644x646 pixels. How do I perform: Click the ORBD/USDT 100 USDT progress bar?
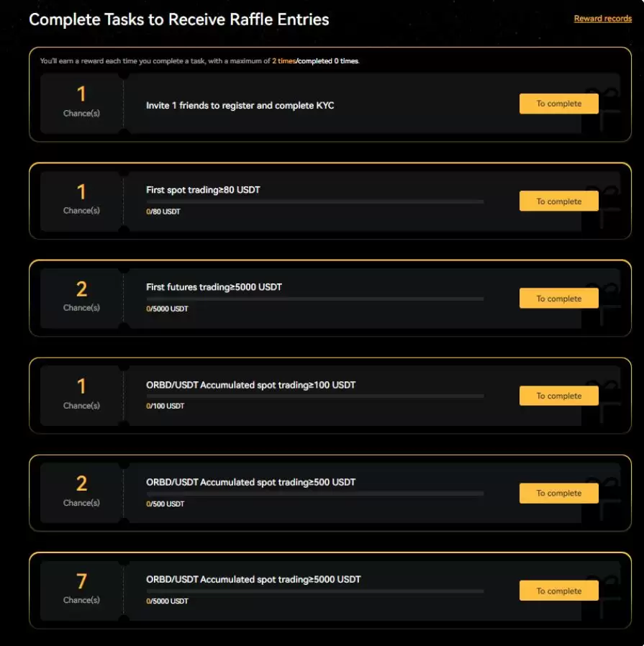314,396
